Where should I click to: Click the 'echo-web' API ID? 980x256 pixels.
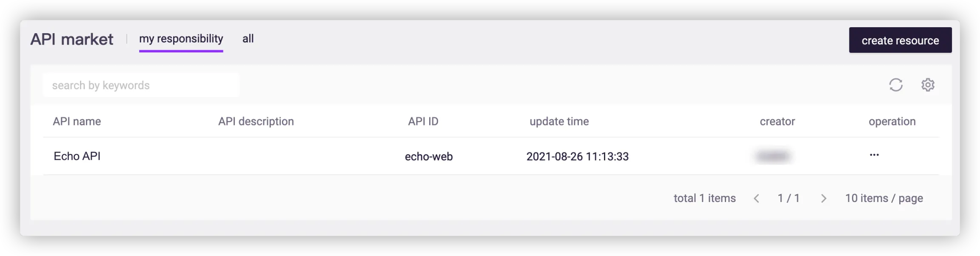point(428,156)
